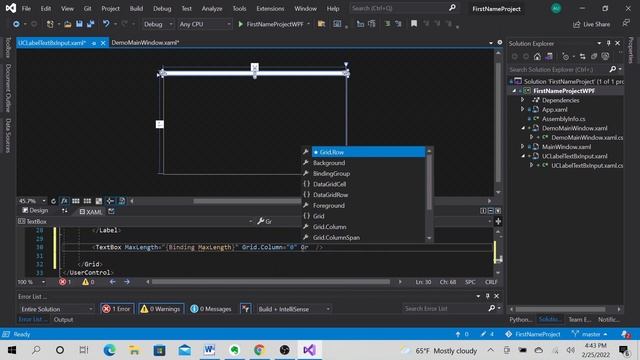Open the Entire Solution scope dropdown

point(57,309)
